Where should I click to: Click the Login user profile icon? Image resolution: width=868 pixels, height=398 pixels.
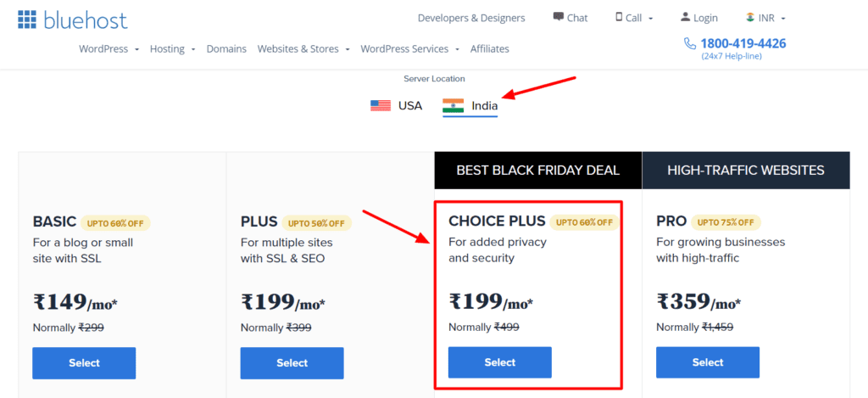[686, 17]
